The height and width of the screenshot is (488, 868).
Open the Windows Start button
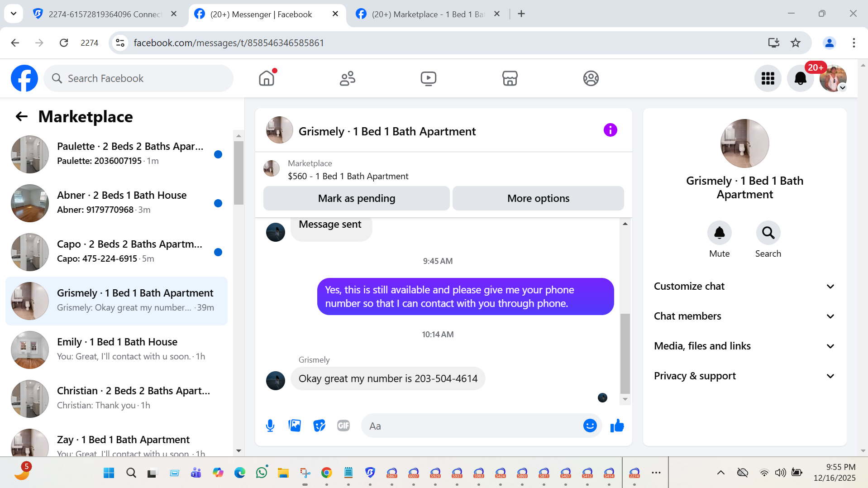(x=109, y=473)
